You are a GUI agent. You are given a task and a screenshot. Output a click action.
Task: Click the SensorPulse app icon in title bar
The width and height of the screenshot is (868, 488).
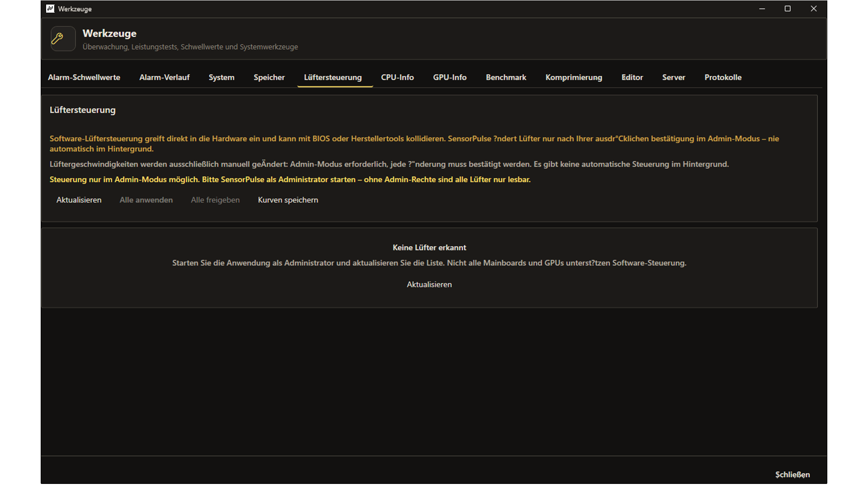click(x=50, y=9)
